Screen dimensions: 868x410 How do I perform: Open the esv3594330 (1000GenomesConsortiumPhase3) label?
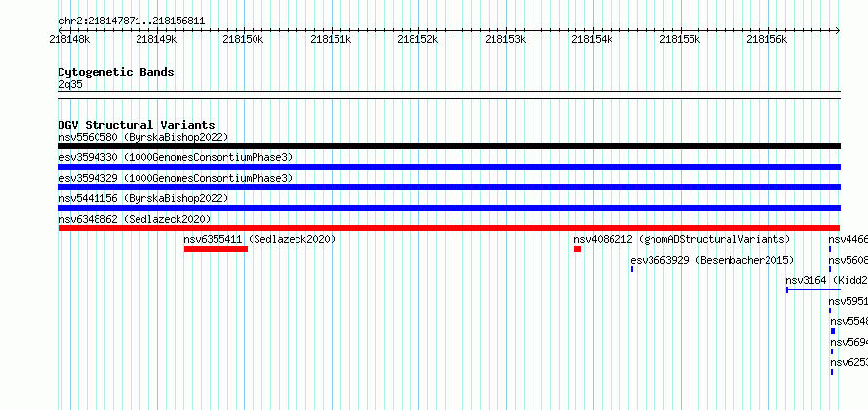pos(176,157)
